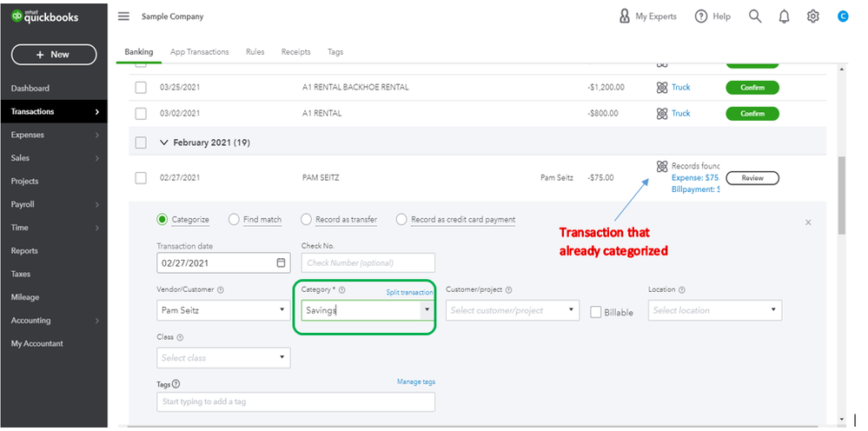
Task: Click the + New button
Action: pyautogui.click(x=54, y=55)
